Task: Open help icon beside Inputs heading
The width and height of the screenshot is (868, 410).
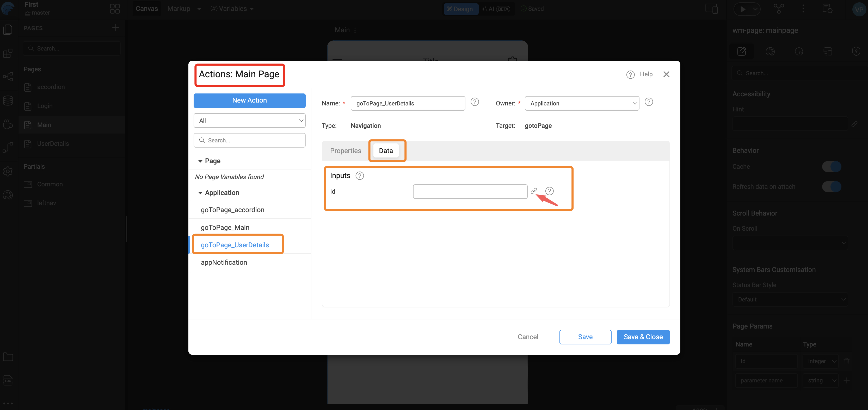Action: [x=360, y=176]
